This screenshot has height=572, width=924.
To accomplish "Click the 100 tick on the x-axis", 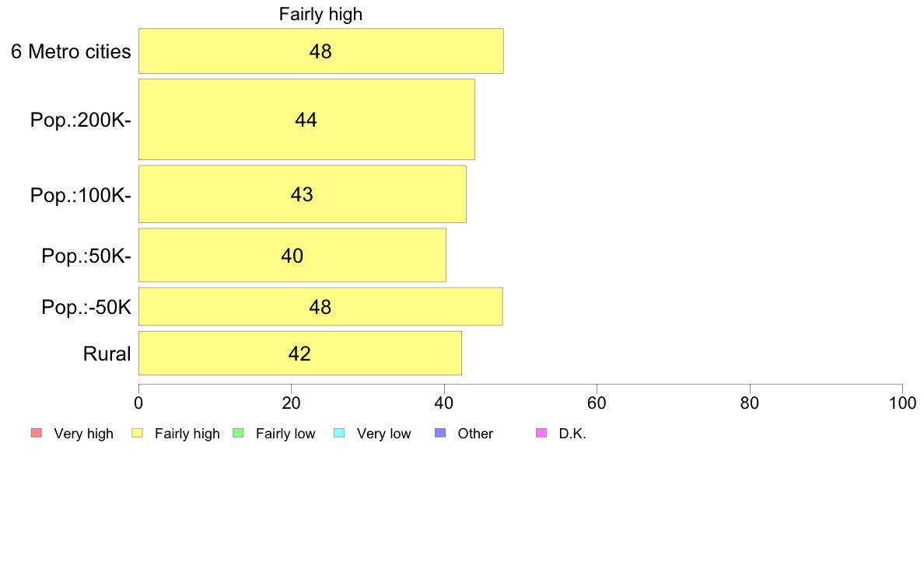I will pyautogui.click(x=902, y=403).
